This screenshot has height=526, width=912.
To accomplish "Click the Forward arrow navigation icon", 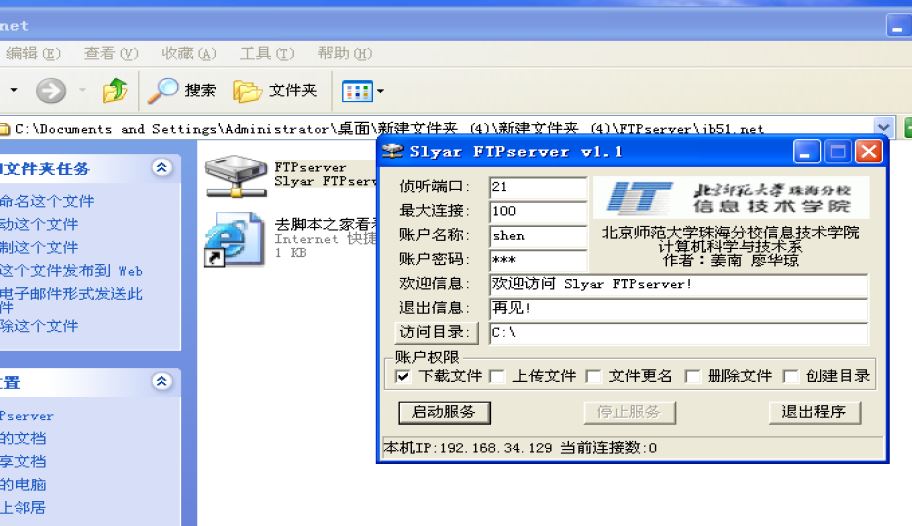I will click(51, 91).
